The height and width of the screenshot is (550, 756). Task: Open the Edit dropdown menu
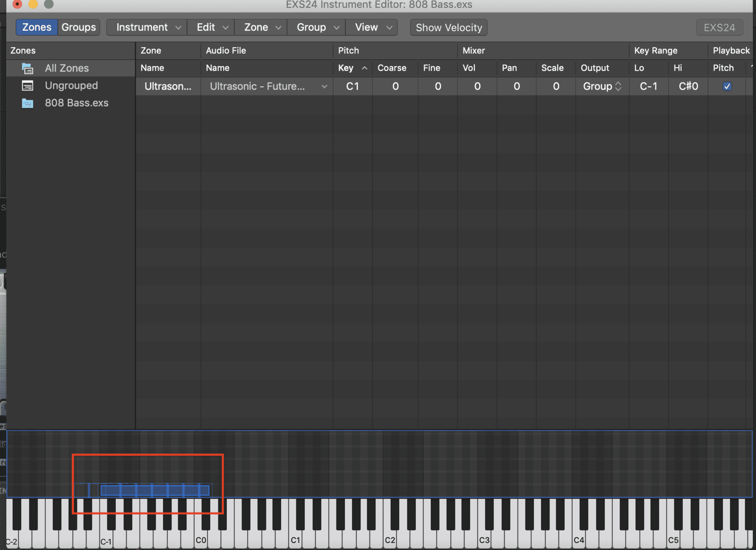click(211, 27)
